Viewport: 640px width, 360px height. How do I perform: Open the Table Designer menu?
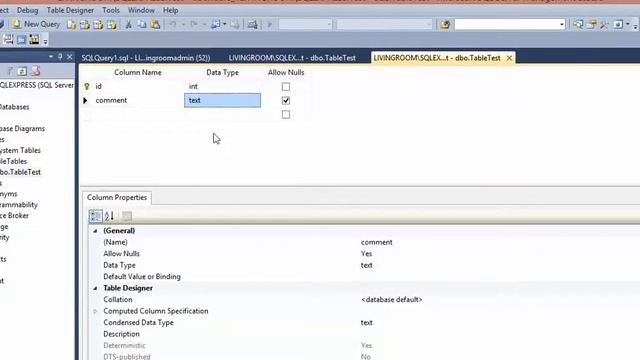[x=70, y=10]
